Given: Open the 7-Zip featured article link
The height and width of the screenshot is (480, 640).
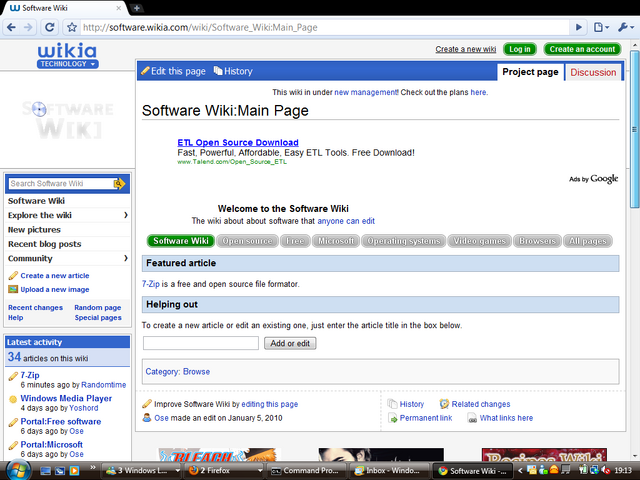Looking at the screenshot, I should (151, 284).
